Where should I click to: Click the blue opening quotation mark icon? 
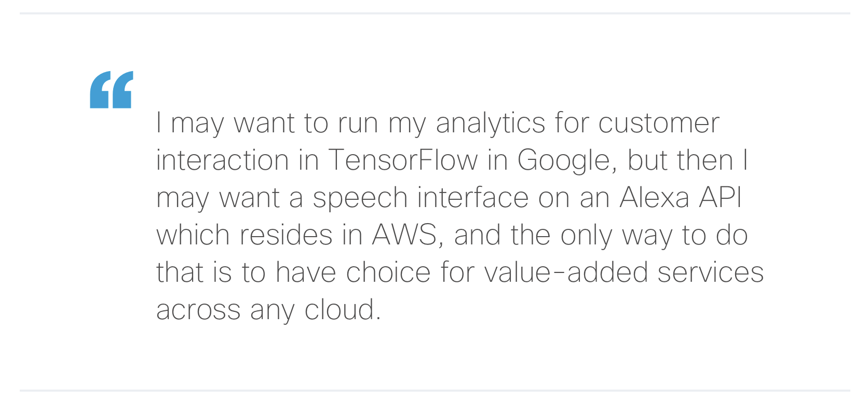pos(111,90)
